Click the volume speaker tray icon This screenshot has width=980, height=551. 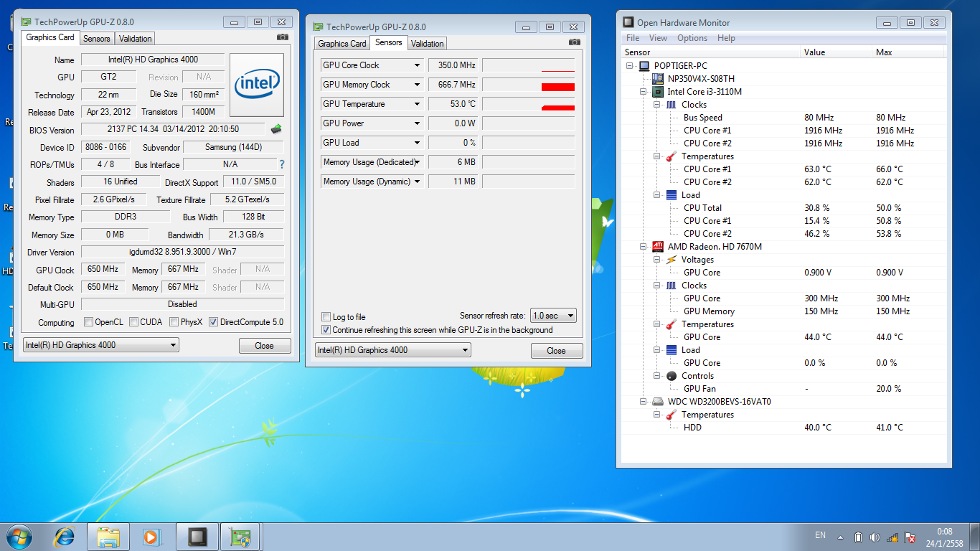(875, 537)
